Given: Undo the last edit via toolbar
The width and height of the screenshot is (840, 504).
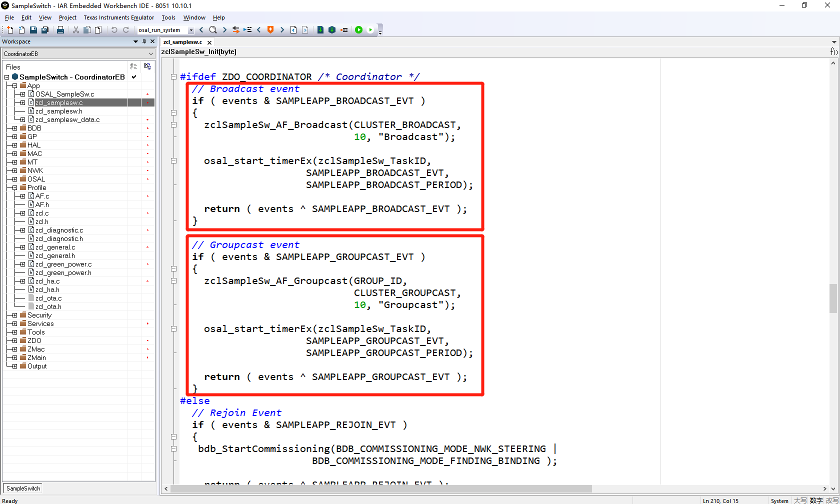Looking at the screenshot, I should tap(114, 30).
